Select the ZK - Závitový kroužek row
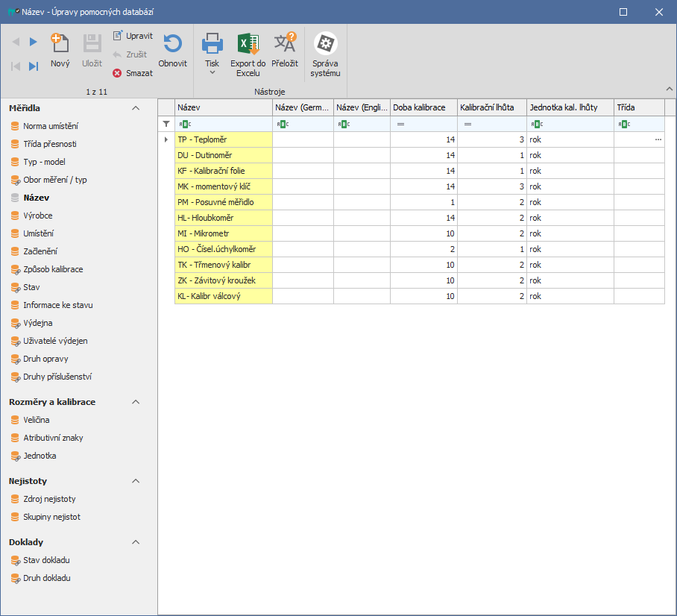Screen dimensions: 677x616 [x=419, y=280]
